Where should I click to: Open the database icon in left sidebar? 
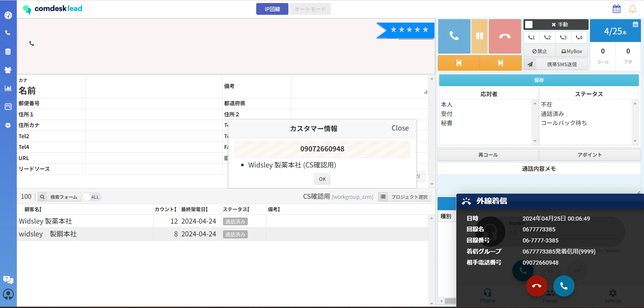click(8, 51)
